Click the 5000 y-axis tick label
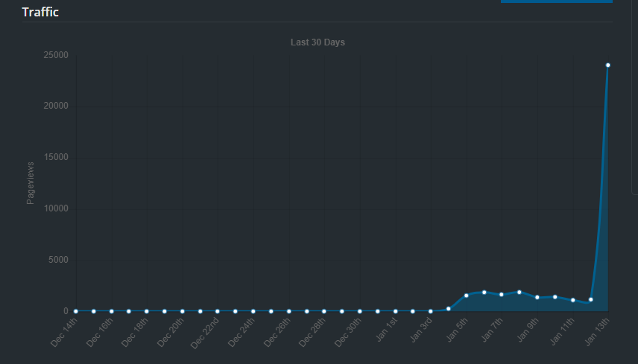The width and height of the screenshot is (638, 364). (58, 260)
